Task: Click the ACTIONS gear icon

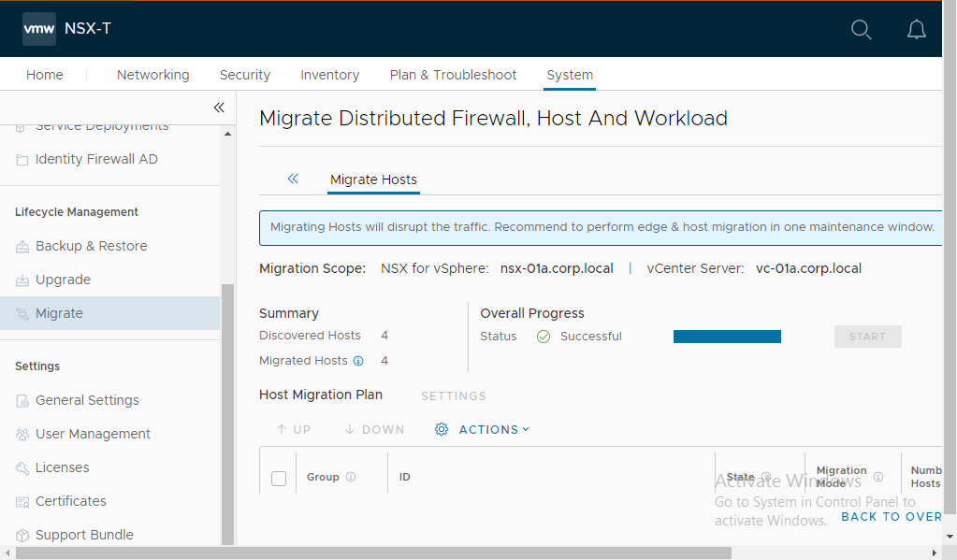Action: click(x=442, y=429)
